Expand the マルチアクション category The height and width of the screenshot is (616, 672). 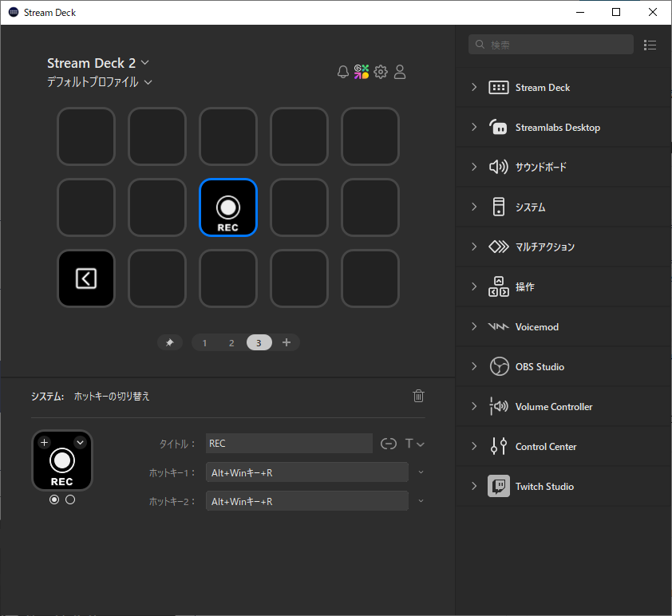[474, 247]
